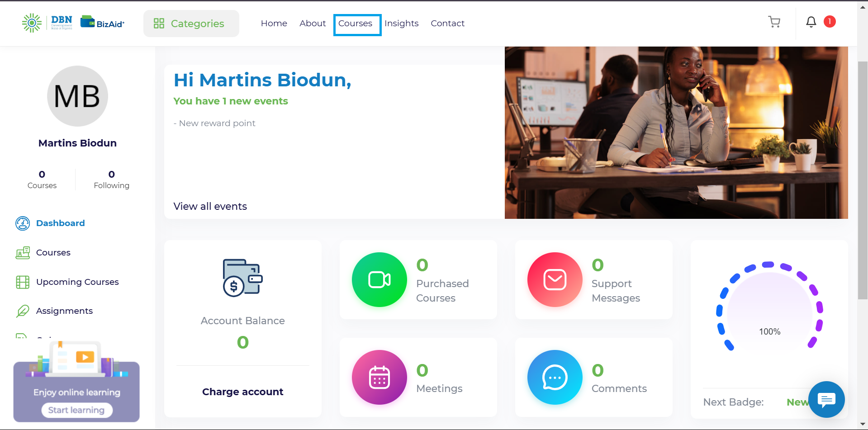Viewport: 868px width, 430px height.
Task: Open Assignments in the sidebar
Action: click(64, 311)
